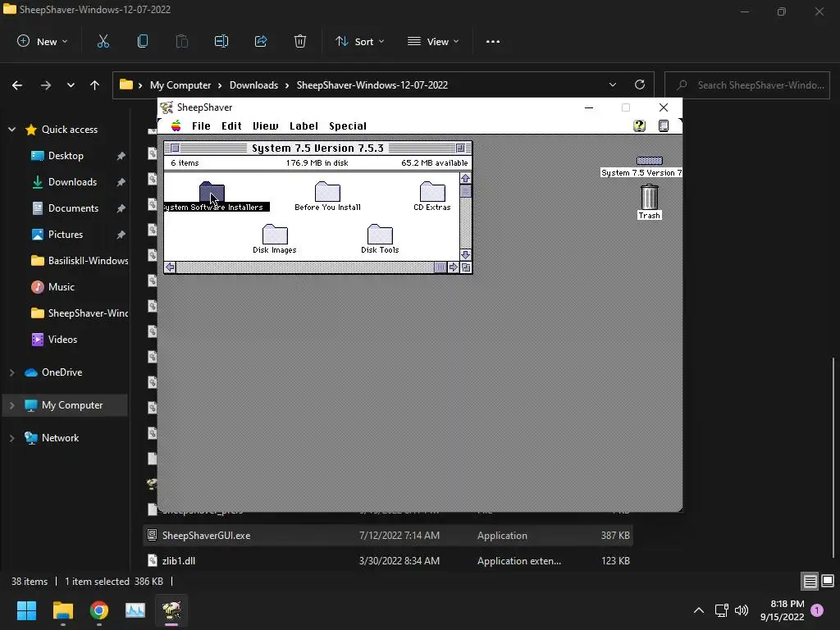This screenshot has height=630, width=840.
Task: Select the System 7.5 Version disk icon on desktop
Action: pyautogui.click(x=650, y=161)
